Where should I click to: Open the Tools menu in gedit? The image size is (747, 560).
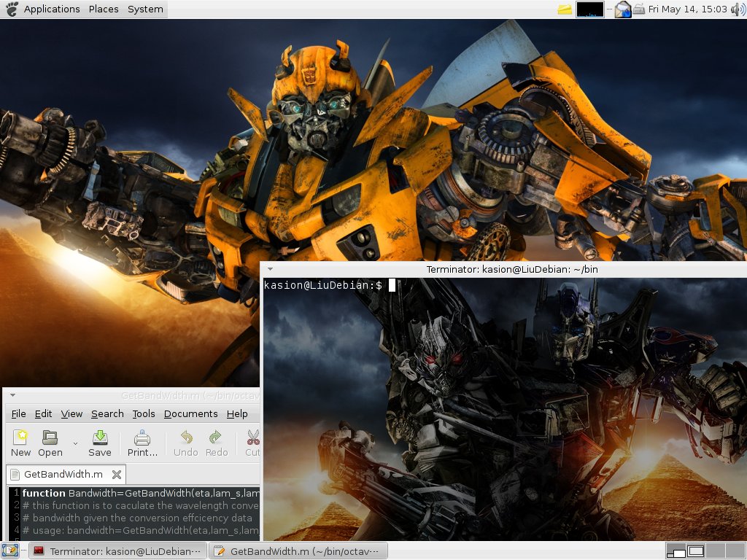coord(144,414)
